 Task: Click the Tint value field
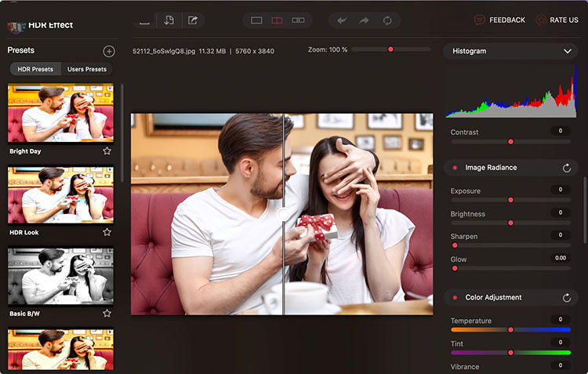click(561, 342)
